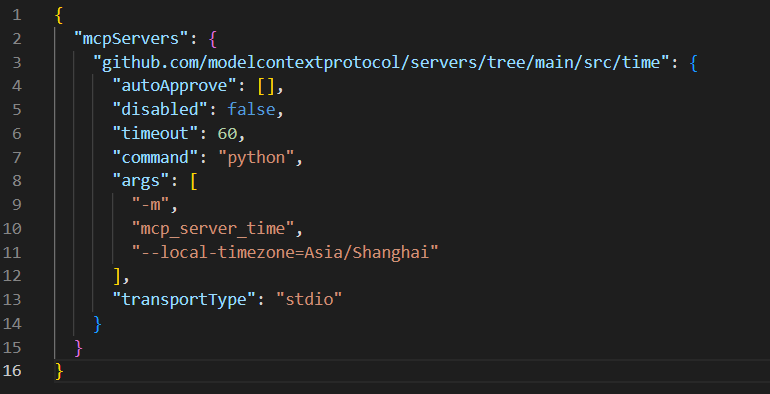Image resolution: width=770 pixels, height=394 pixels.
Task: Click the "args" key
Action: pos(141,181)
